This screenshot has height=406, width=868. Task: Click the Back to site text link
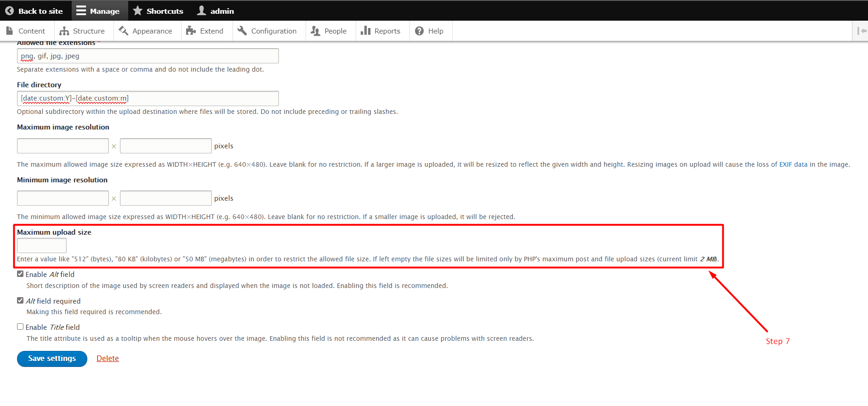[x=40, y=11]
